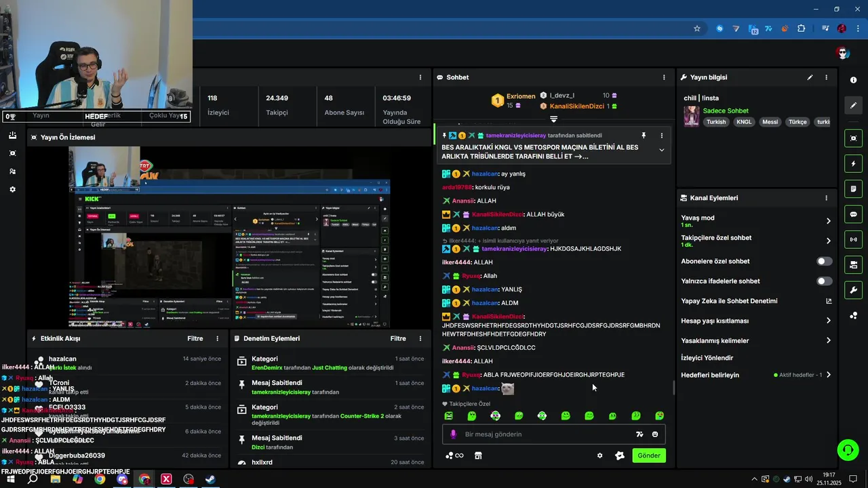868x488 pixels.
Task: Open Sohbet panel three-dot menu
Action: click(664, 77)
